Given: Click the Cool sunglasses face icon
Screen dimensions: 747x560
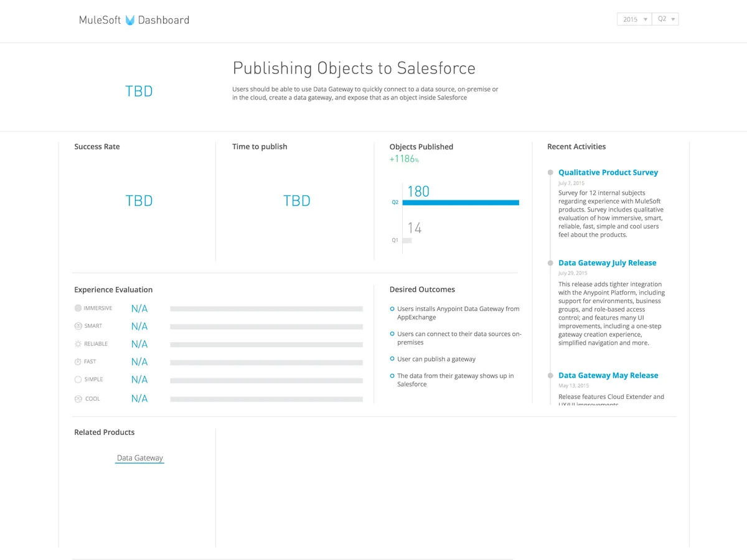Looking at the screenshot, I should [78, 399].
